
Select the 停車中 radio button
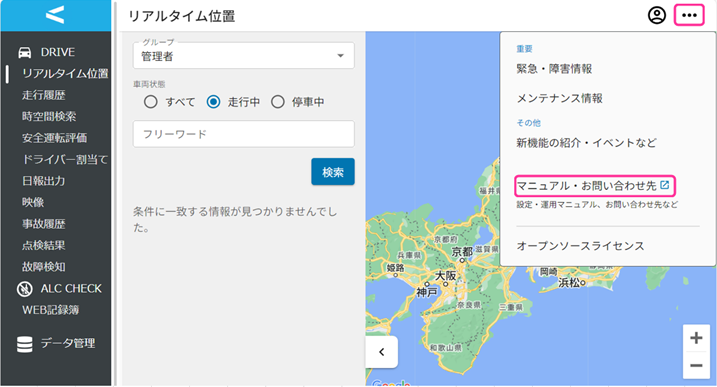(278, 102)
